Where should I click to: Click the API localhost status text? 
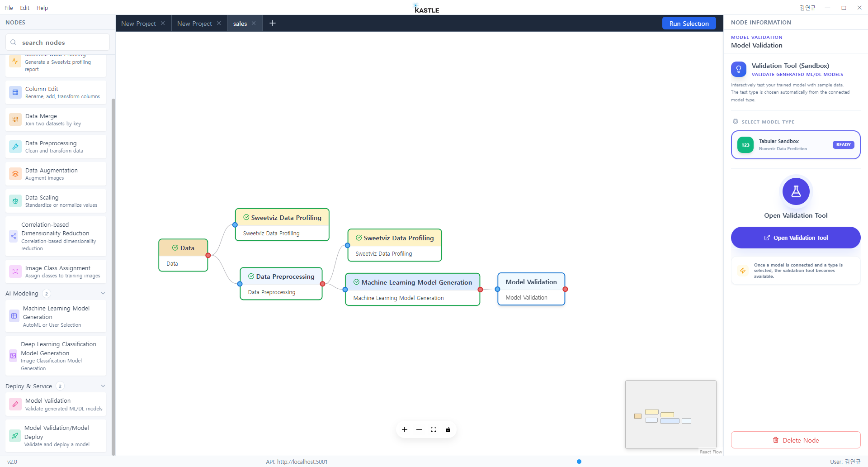point(297,462)
